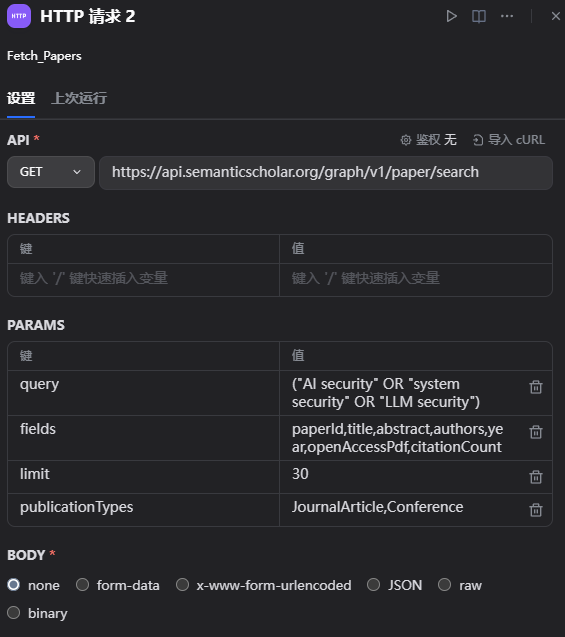Delete the query parameter row
This screenshot has height=637, width=565.
[x=536, y=387]
